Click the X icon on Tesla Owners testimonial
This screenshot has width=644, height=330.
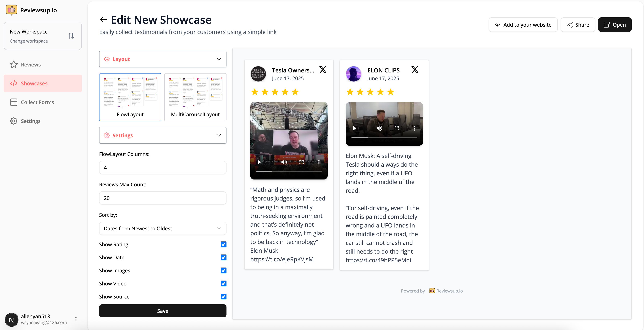pyautogui.click(x=323, y=70)
